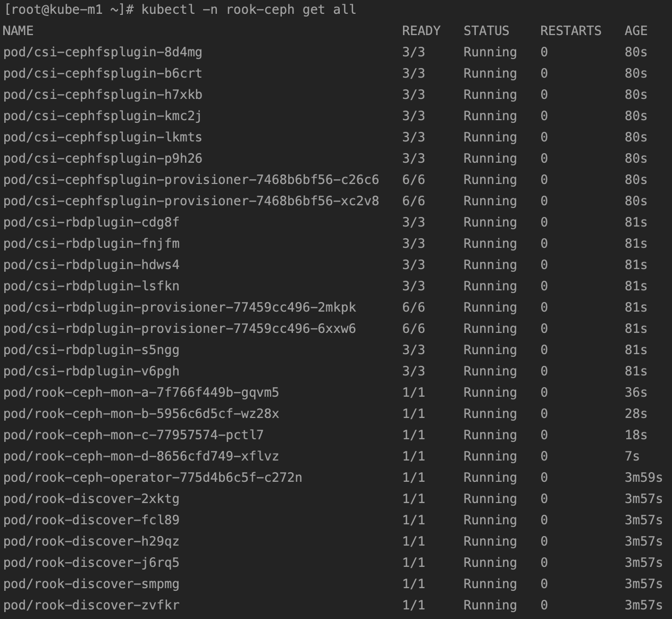Image resolution: width=672 pixels, height=619 pixels.
Task: Click the 7s age value
Action: [x=632, y=456]
